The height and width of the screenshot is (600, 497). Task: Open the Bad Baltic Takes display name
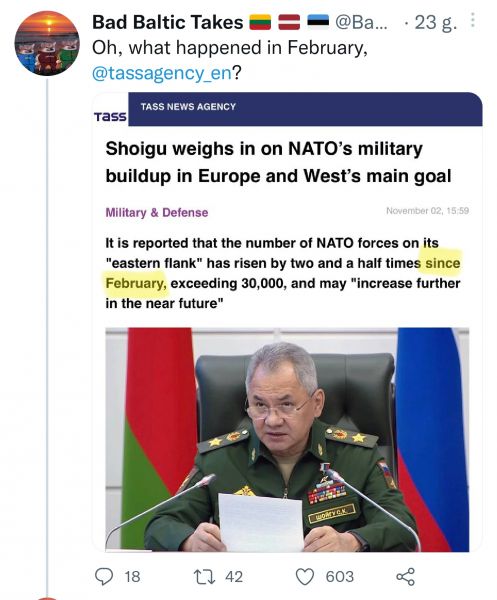point(168,22)
